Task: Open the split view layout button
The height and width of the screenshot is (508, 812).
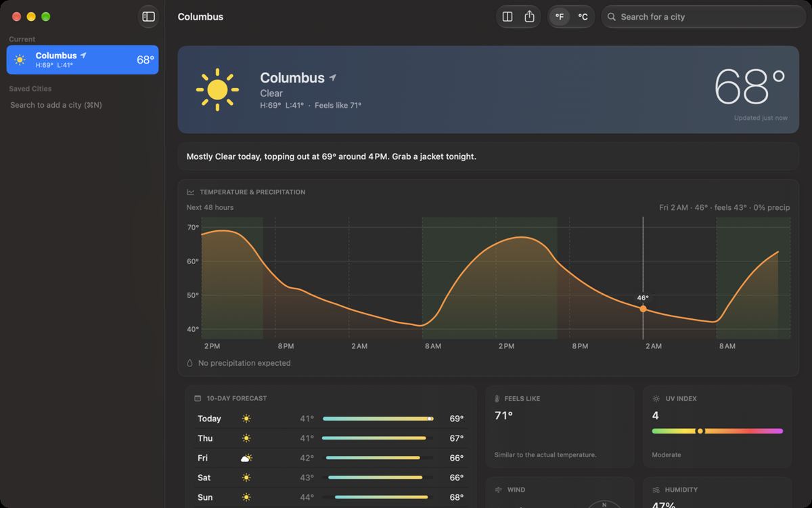Action: pyautogui.click(x=508, y=17)
